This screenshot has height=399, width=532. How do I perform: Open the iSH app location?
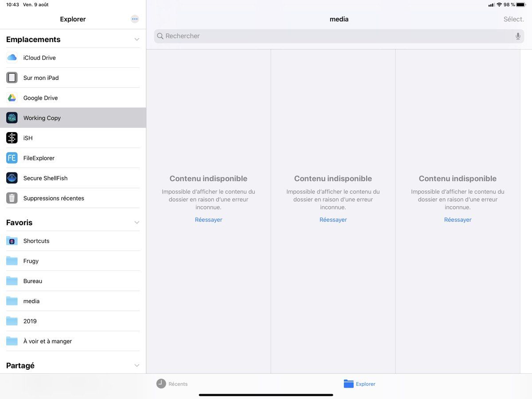[x=12, y=138]
